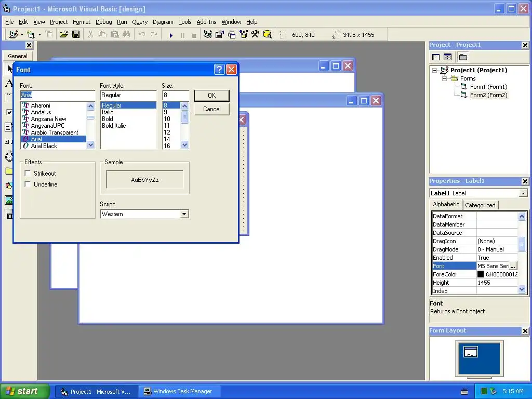
Task: Open the Project menu
Action: (x=59, y=22)
